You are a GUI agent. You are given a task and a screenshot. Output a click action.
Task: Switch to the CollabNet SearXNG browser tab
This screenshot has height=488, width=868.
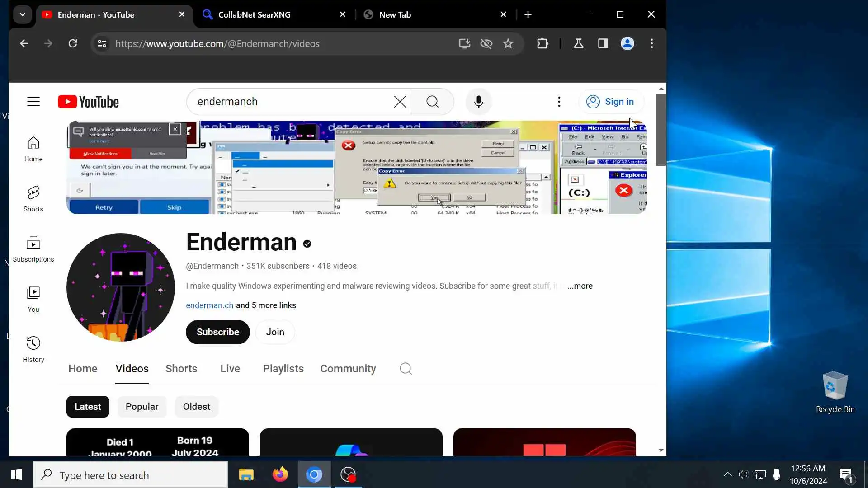tap(255, 14)
